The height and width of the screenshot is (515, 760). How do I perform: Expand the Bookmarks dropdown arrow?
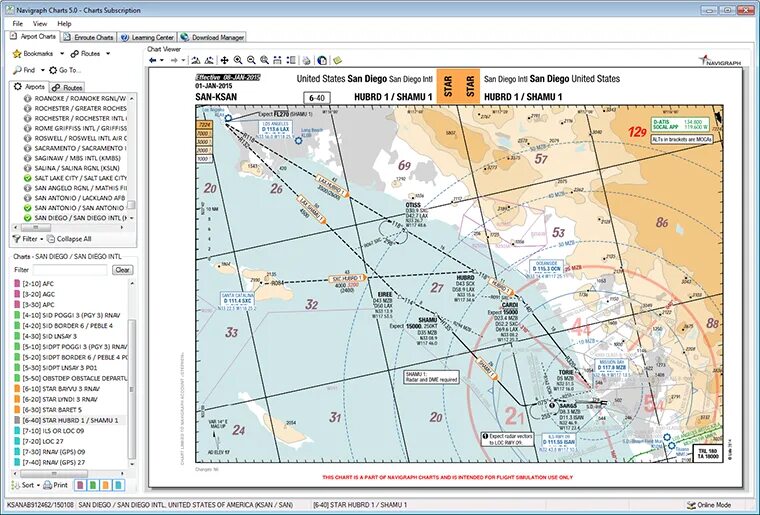click(x=62, y=53)
